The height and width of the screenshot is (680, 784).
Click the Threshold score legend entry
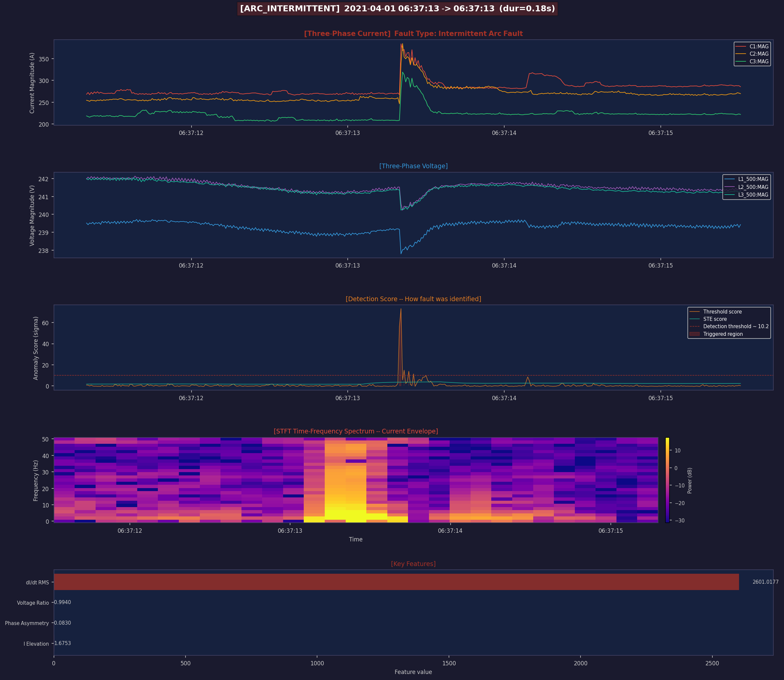click(x=722, y=312)
